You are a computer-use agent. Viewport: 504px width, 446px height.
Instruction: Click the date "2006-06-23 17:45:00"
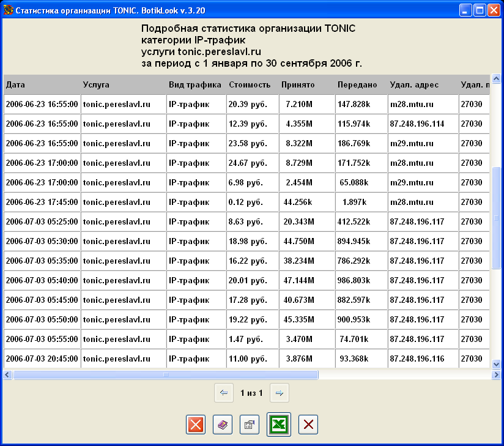[x=42, y=203]
